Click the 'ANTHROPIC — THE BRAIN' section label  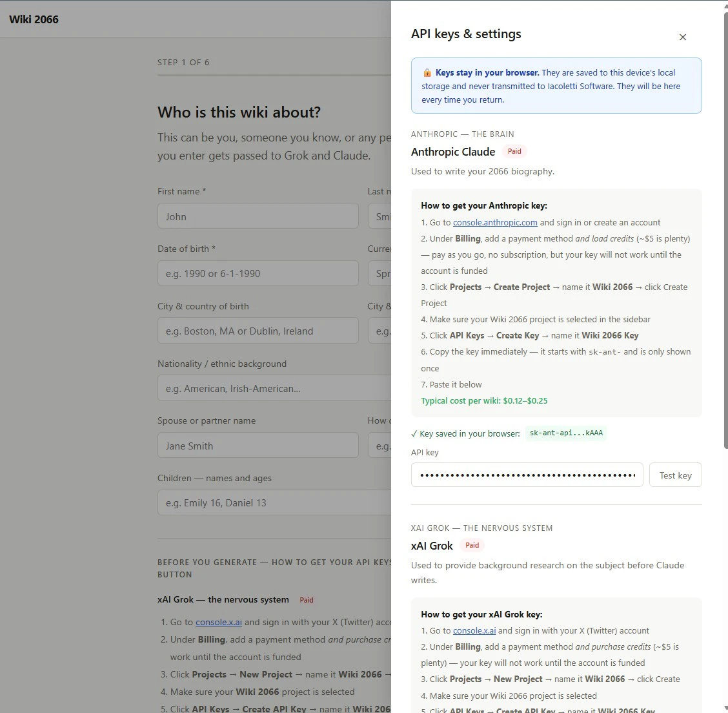click(x=463, y=134)
